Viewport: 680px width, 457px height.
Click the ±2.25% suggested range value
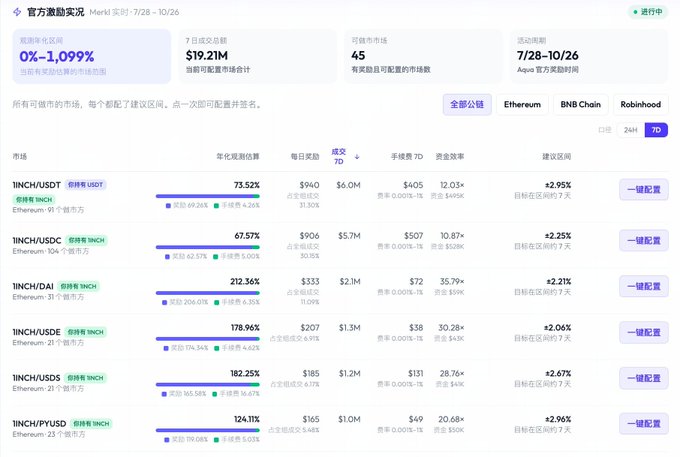[x=558, y=236]
